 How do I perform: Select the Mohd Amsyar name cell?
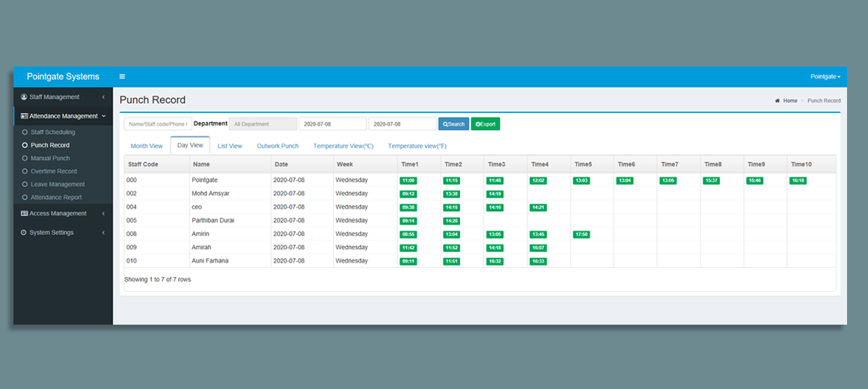[230, 194]
